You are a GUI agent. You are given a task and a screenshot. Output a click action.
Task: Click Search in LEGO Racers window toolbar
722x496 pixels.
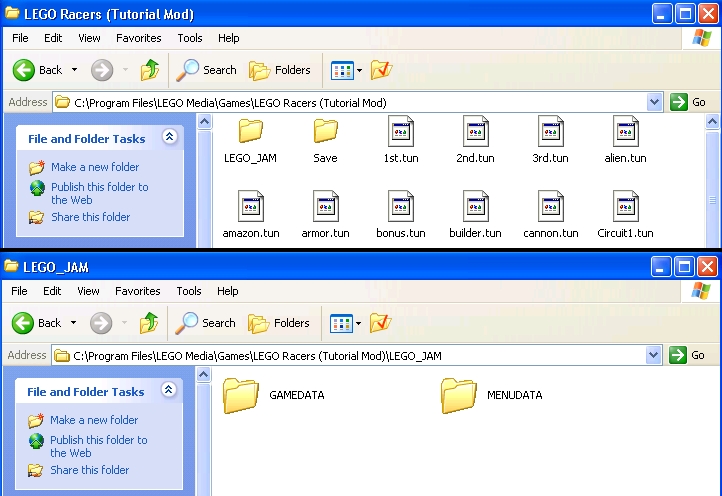pyautogui.click(x=206, y=70)
